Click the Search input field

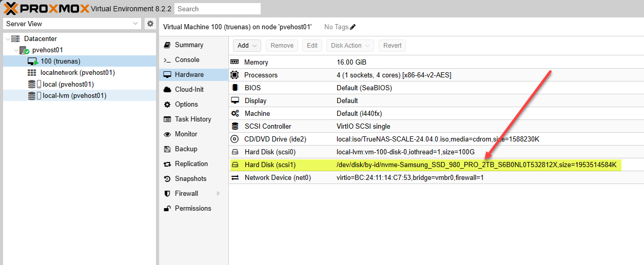point(217,9)
